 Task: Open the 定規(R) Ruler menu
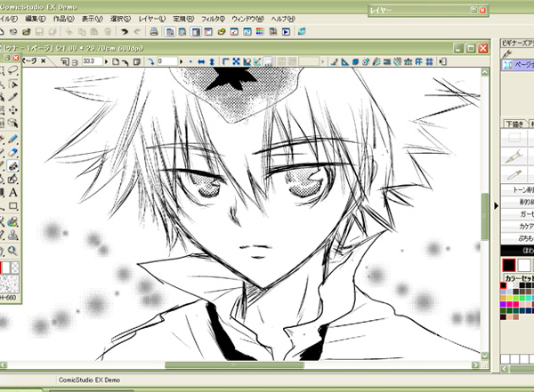(183, 19)
